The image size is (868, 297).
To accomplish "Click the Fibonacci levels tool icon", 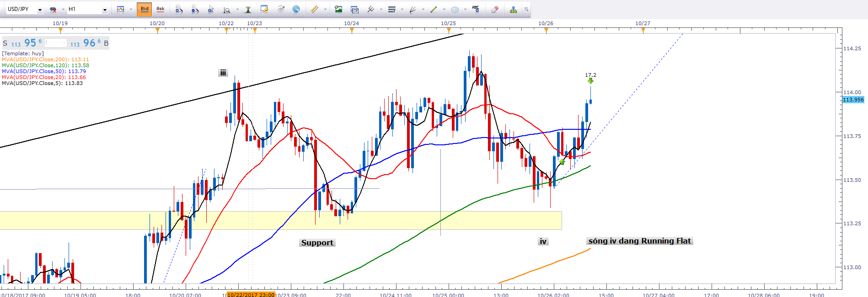I will click(392, 9).
